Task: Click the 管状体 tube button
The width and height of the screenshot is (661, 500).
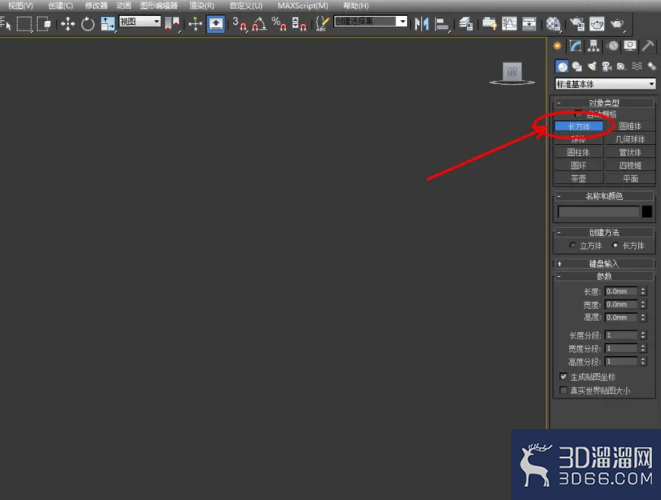Action: click(x=630, y=152)
